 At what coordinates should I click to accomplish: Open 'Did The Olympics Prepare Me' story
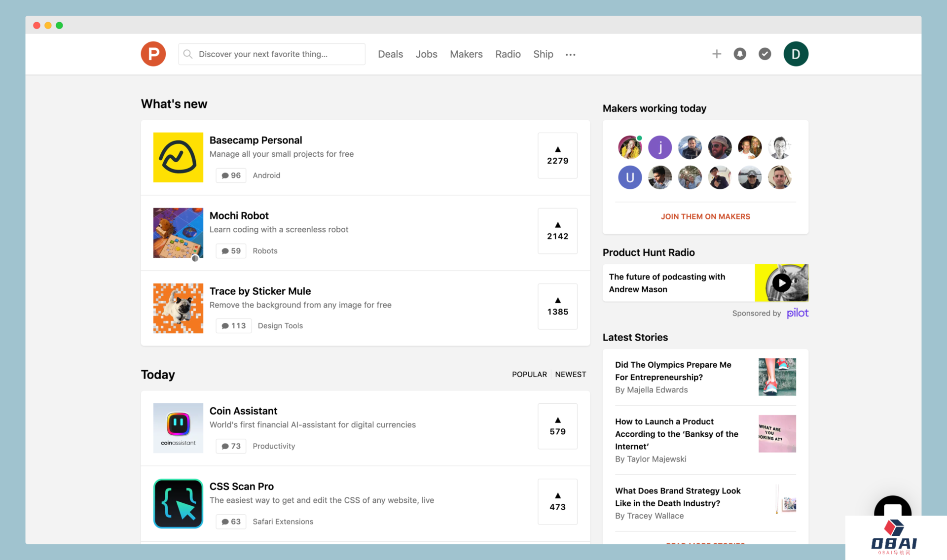click(673, 371)
